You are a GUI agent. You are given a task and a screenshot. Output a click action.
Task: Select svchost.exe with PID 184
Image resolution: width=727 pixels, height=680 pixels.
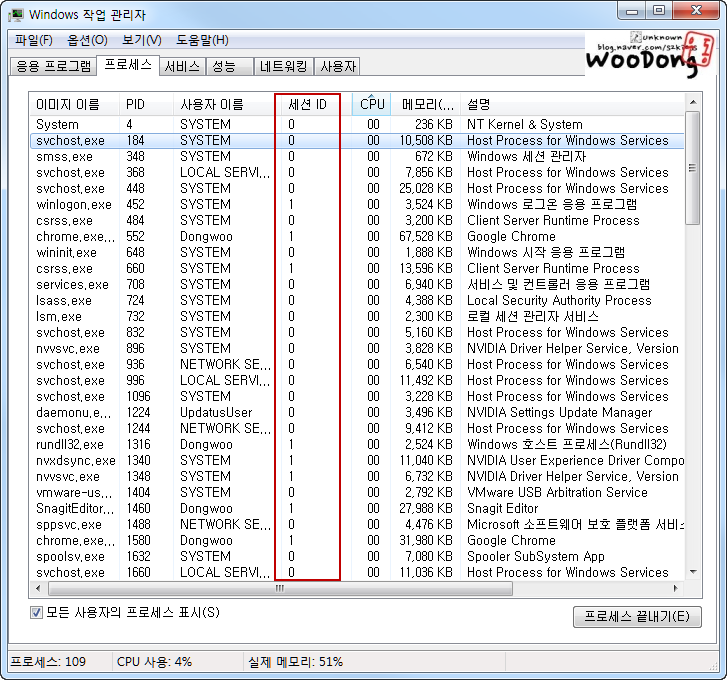pos(357,140)
